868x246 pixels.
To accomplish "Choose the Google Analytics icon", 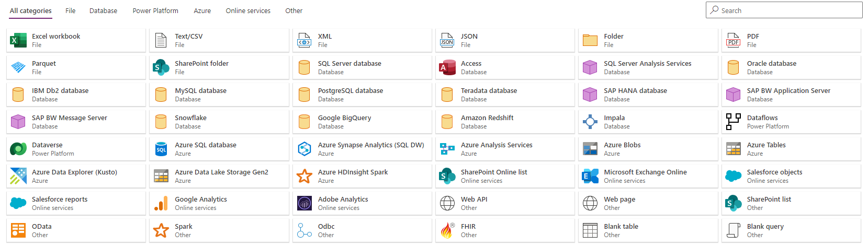I will point(161,203).
